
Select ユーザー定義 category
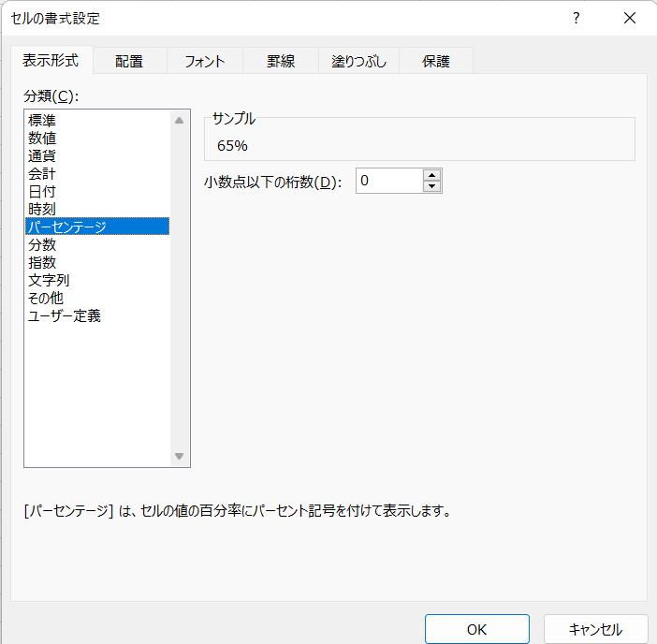[x=97, y=316]
